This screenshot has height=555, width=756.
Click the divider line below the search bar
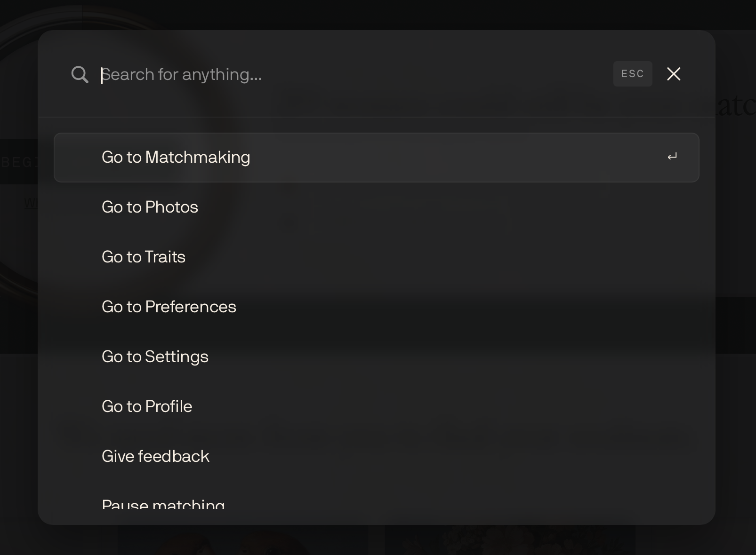click(377, 117)
